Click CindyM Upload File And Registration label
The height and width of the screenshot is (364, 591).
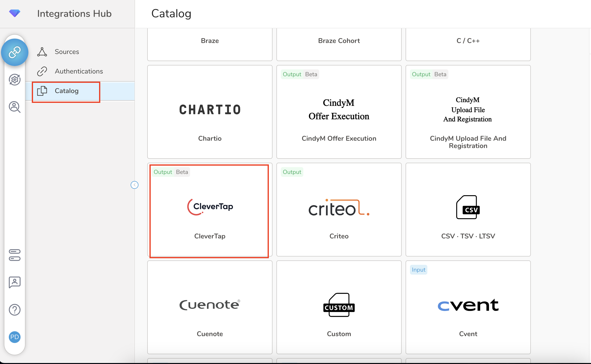click(468, 142)
